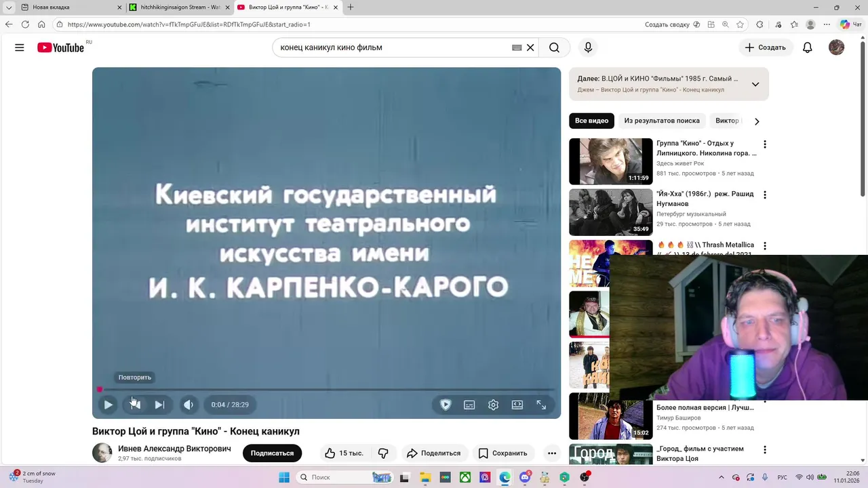Open channel Ивнев Александр Викторович
The width and height of the screenshot is (868, 488).
(174, 449)
